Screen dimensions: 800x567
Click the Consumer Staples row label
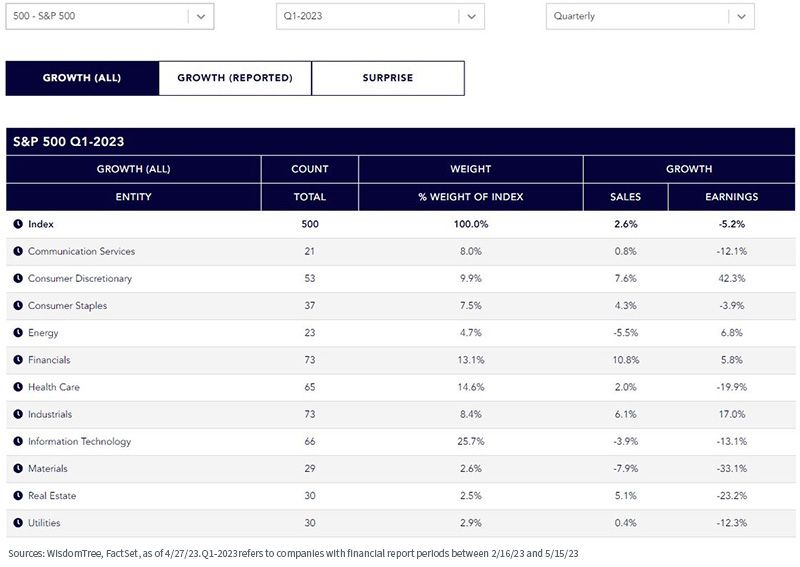click(x=67, y=306)
